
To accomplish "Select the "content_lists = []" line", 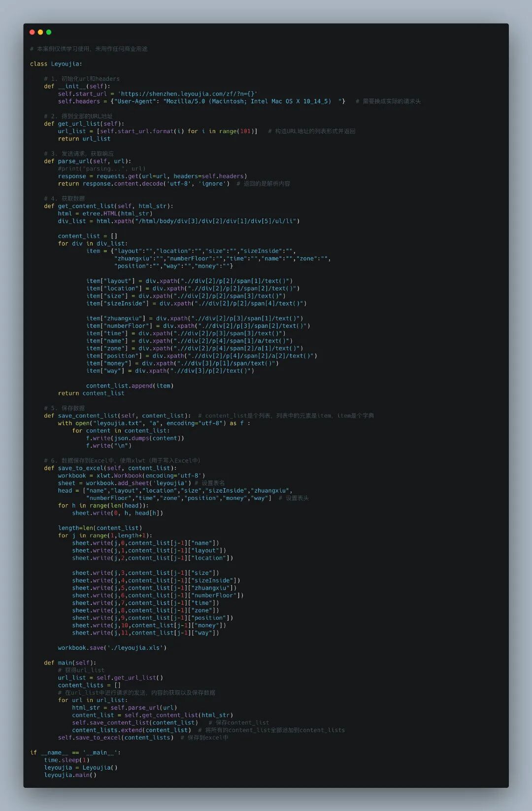I will pos(89,685).
